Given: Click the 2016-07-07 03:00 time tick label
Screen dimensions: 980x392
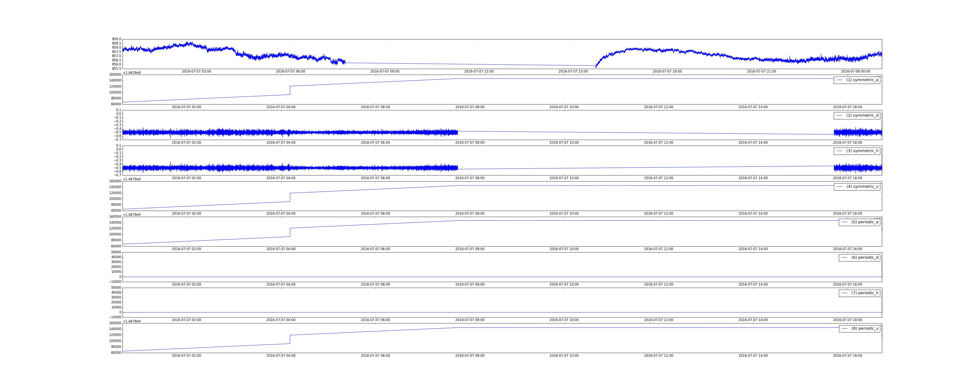Looking at the screenshot, I should pos(196,72).
